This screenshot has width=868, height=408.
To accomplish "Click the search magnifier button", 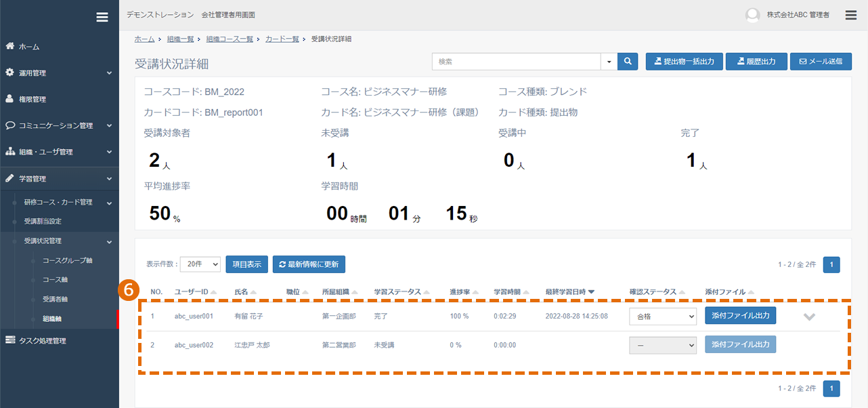I will coord(628,61).
